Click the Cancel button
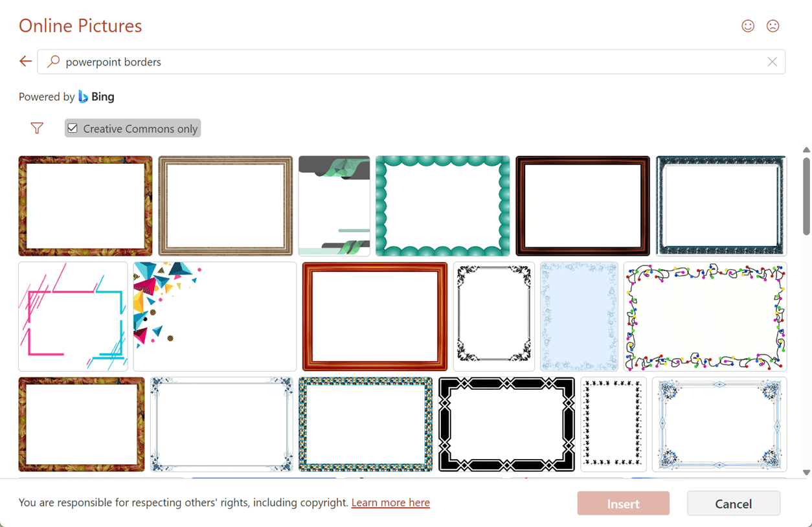The width and height of the screenshot is (812, 527). tap(733, 503)
